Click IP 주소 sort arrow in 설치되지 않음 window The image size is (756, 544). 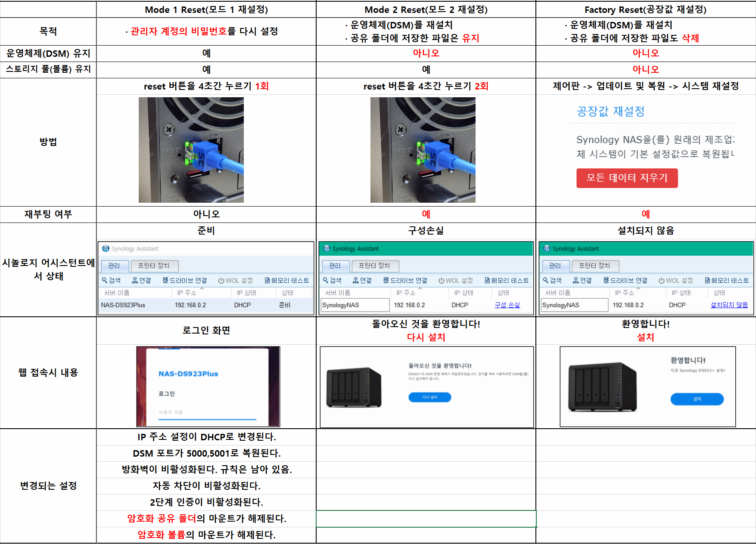coord(638,289)
